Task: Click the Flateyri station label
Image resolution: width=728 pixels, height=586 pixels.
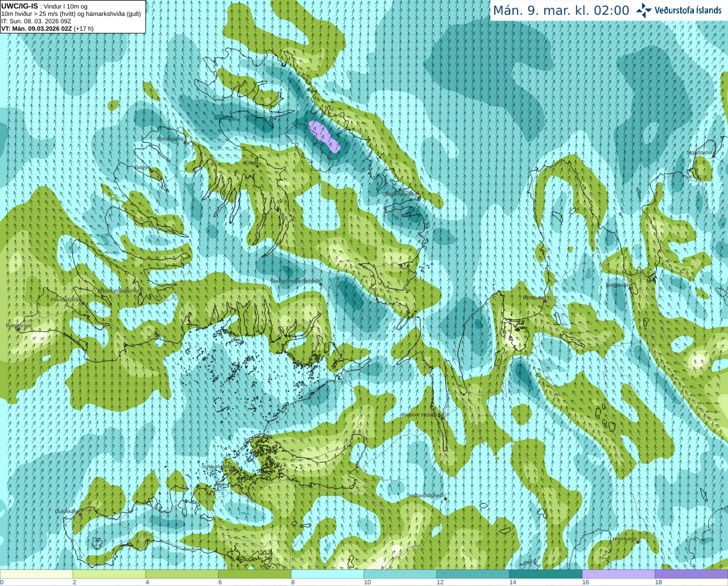Action: click(x=142, y=167)
